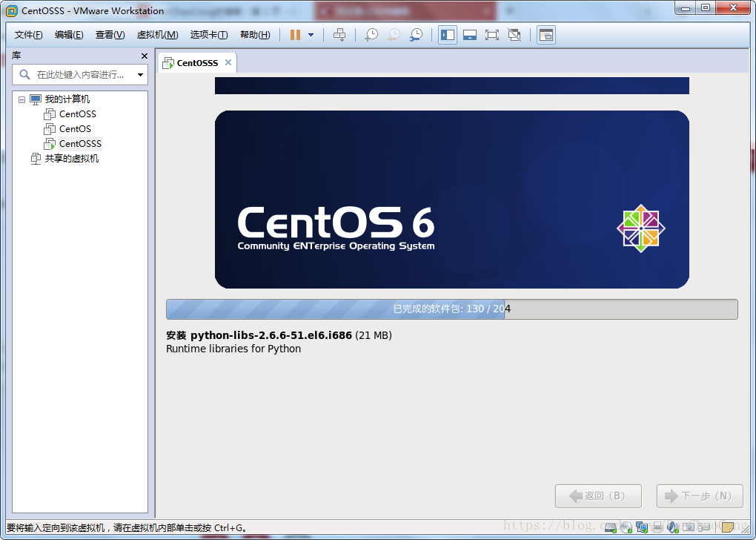Image resolution: width=756 pixels, height=540 pixels.
Task: Expand the library search filter dropdown
Action: 140,75
